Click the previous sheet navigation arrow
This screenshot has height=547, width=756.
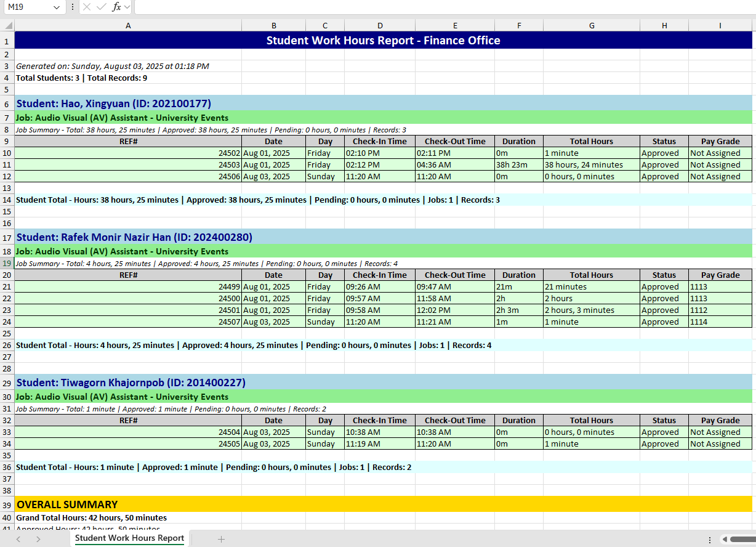coord(18,538)
